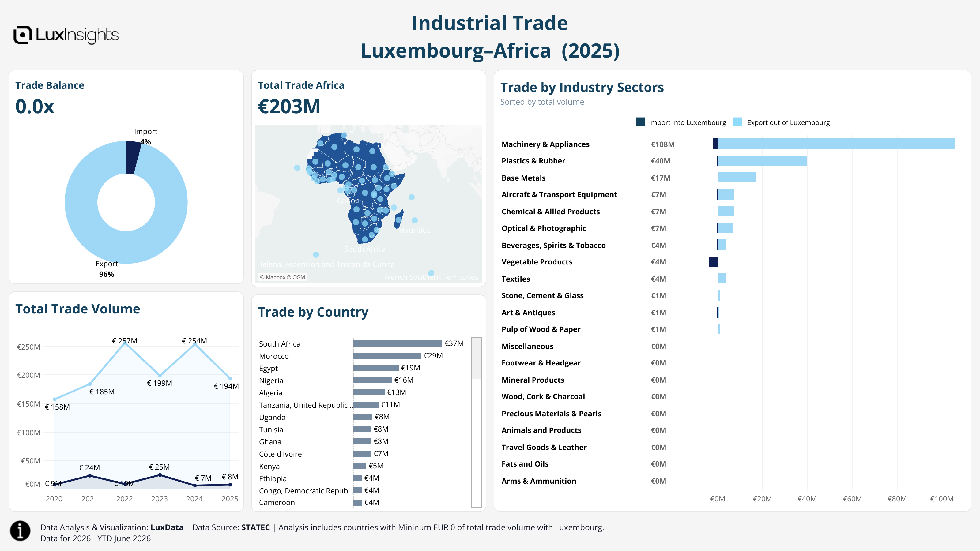Image resolution: width=980 pixels, height=551 pixels.
Task: Click the Mineral Products label
Action: pyautogui.click(x=533, y=380)
